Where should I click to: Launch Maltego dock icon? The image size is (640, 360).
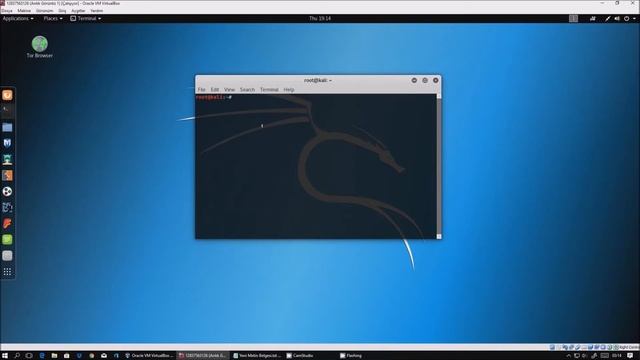(x=7, y=207)
